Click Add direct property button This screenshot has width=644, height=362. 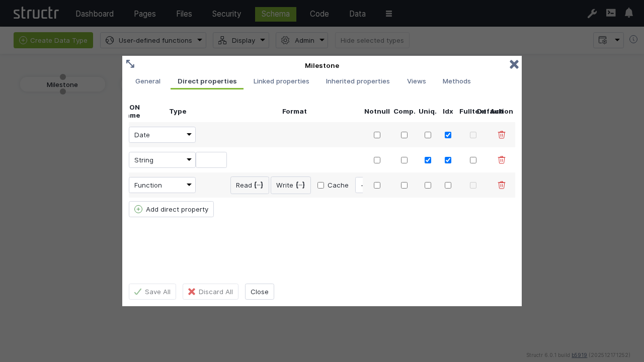click(171, 209)
